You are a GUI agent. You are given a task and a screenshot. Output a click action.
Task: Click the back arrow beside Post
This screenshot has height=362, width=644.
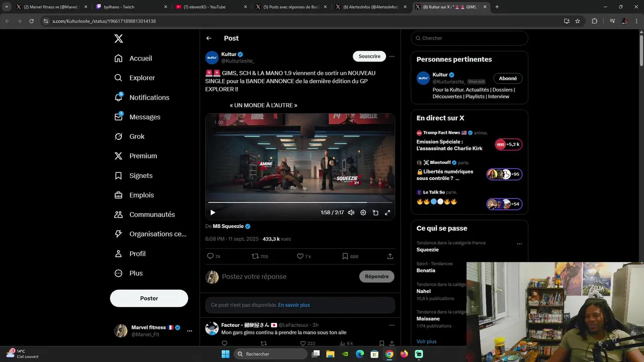pyautogui.click(x=209, y=38)
